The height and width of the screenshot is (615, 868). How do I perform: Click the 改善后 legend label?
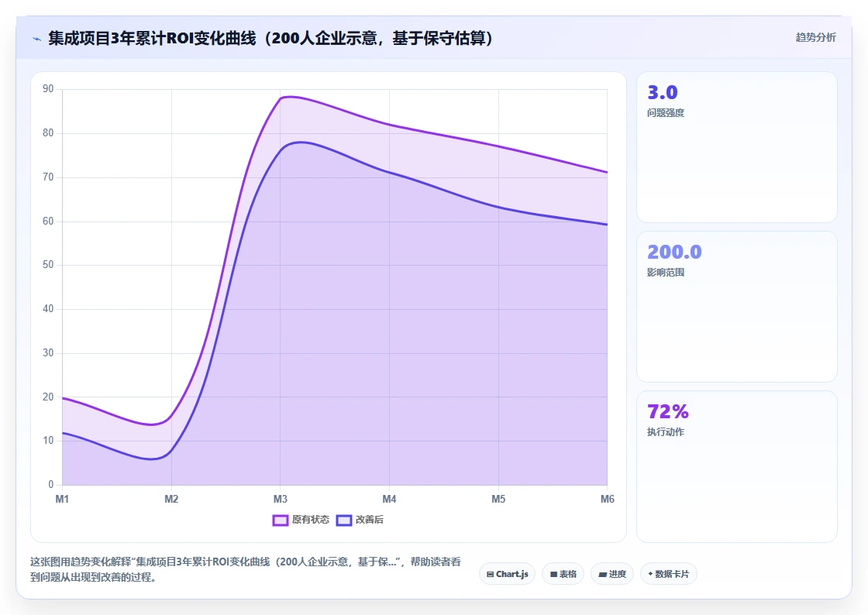(370, 520)
